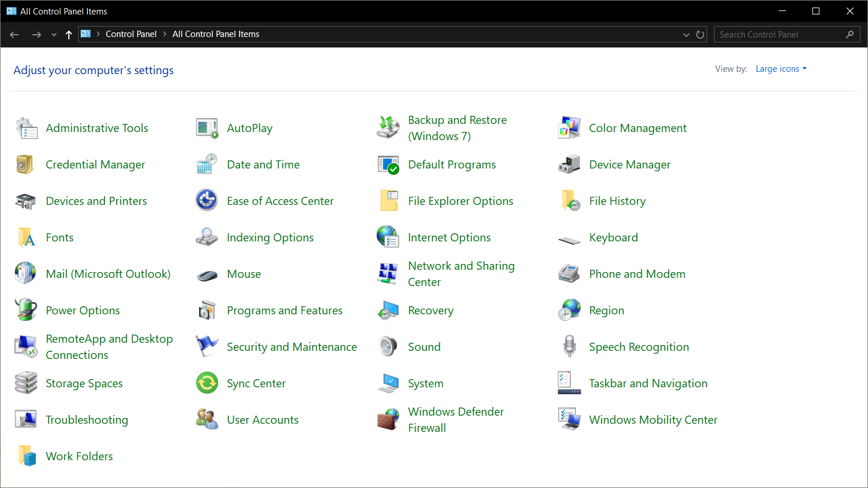Go back using the Back arrow

click(14, 35)
